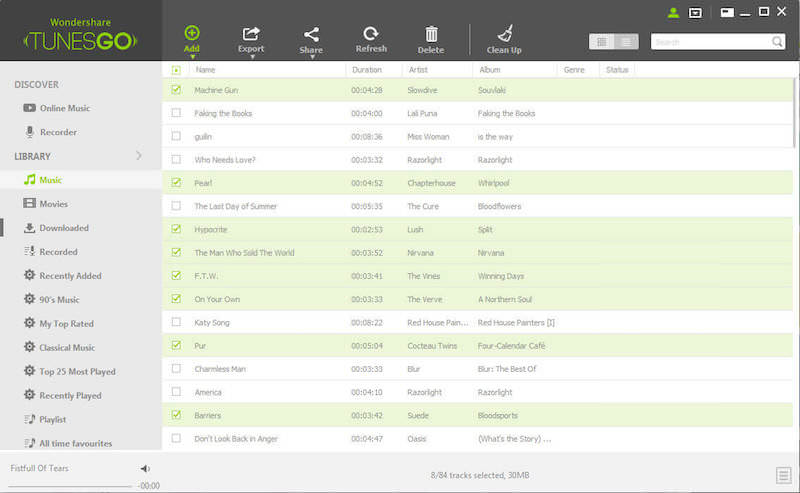Viewport: 800px width, 493px height.
Task: Sort by Artist column header
Action: pos(418,70)
